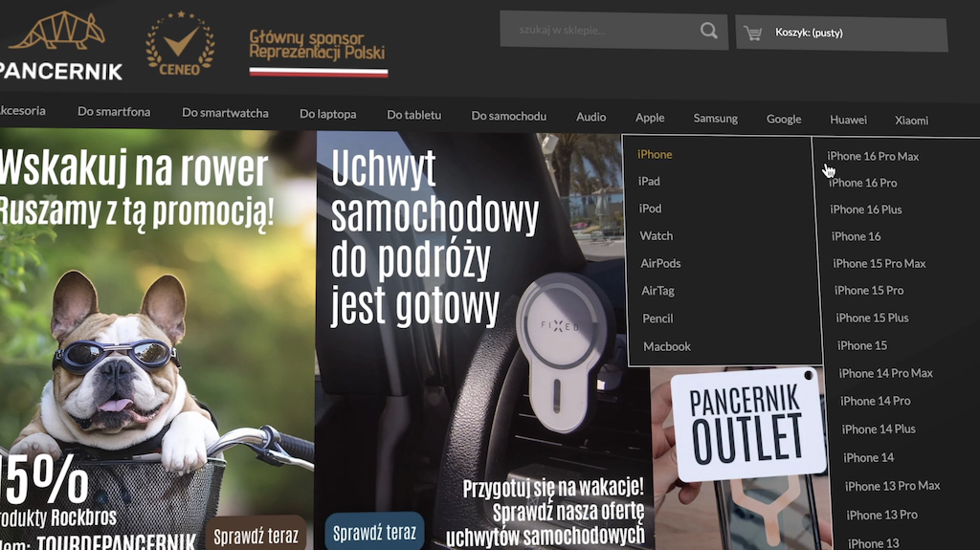Choose iPhone 16 Pro Max
The image size is (980, 550).
pyautogui.click(x=873, y=156)
